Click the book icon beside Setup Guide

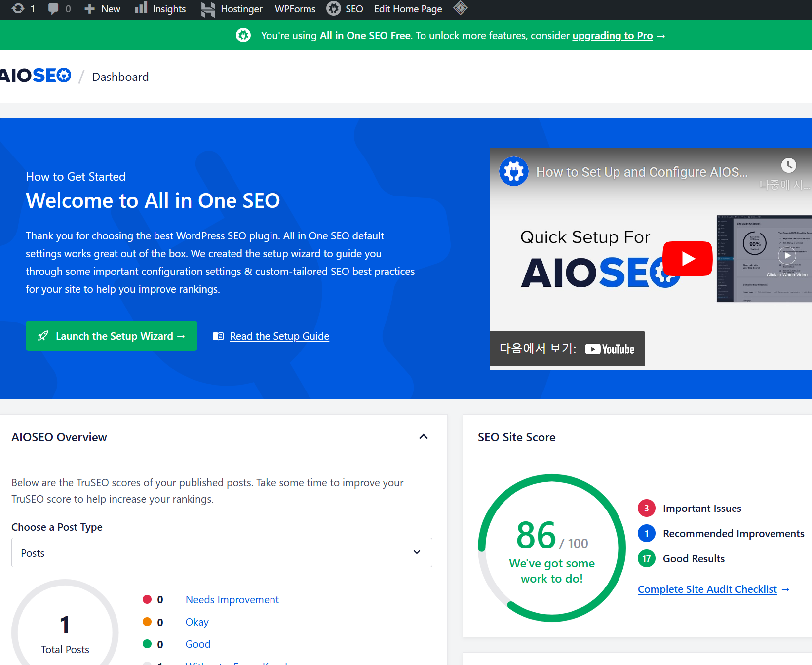click(x=218, y=336)
